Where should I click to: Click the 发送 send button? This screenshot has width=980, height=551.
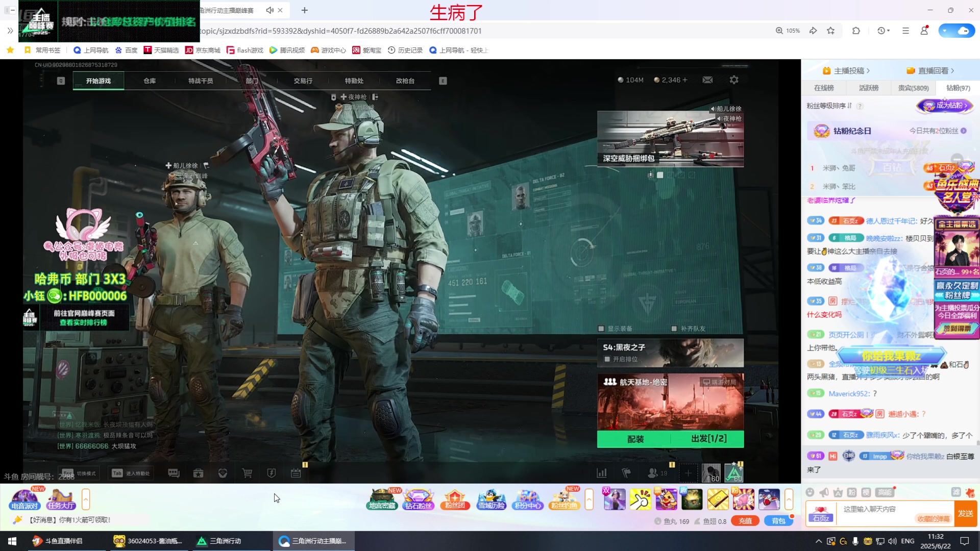coord(966,513)
